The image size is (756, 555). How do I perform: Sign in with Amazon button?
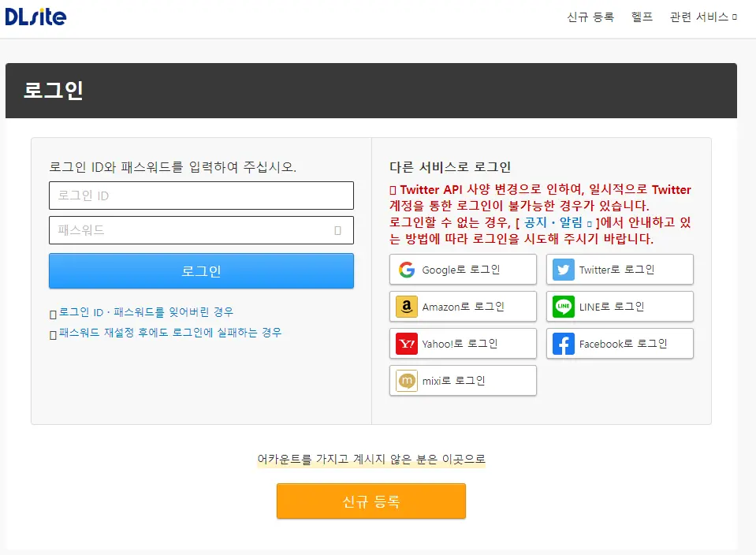point(463,307)
